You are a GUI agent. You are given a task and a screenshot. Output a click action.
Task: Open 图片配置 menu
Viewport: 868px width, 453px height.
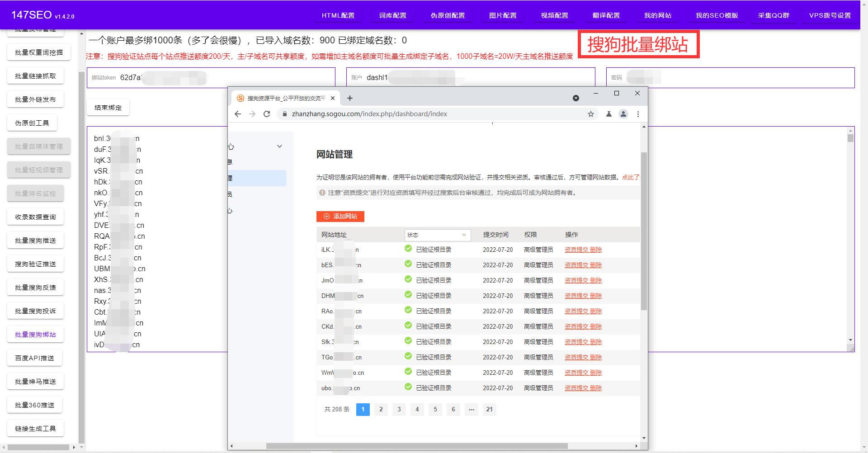point(503,15)
